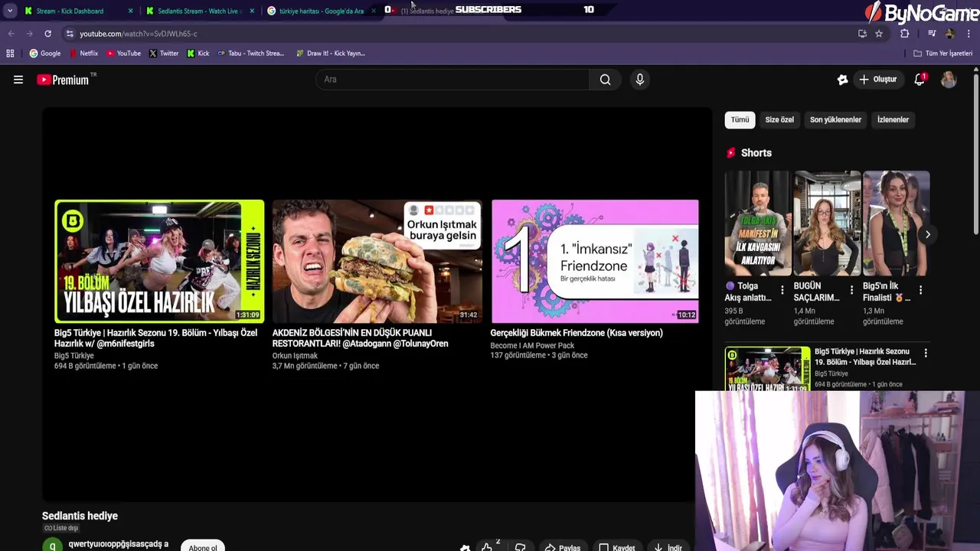Bookmark this page with the star icon
Image resolution: width=980 pixels, height=551 pixels.
point(879,34)
